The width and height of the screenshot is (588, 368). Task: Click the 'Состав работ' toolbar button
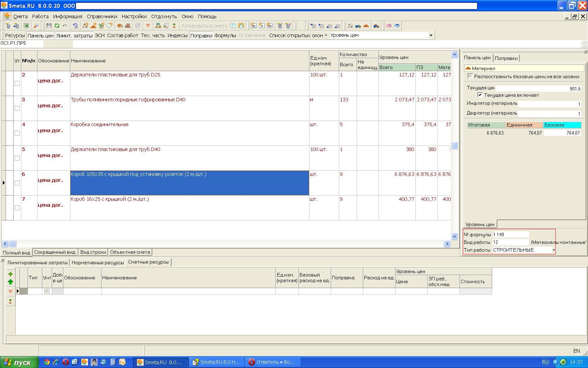tap(122, 35)
